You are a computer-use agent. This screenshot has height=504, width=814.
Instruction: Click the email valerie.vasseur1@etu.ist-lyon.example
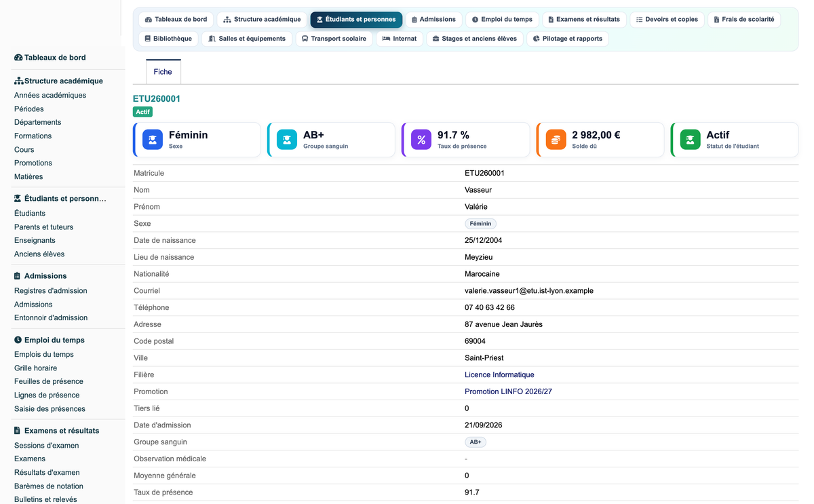point(529,290)
